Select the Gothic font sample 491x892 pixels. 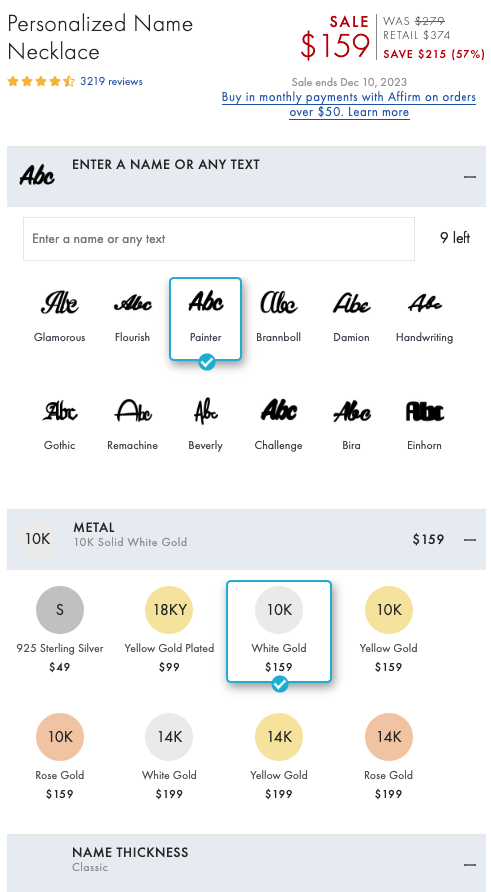point(59,411)
